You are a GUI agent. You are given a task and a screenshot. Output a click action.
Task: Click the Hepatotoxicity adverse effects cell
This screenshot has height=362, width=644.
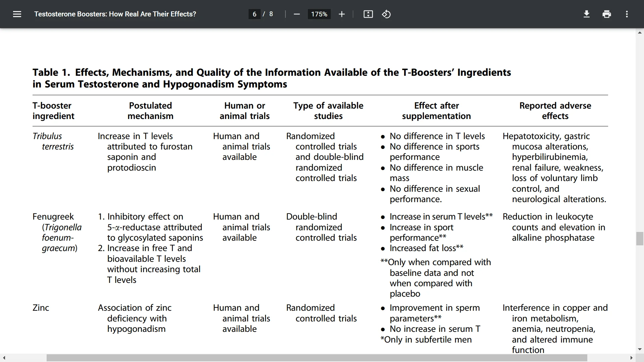[x=554, y=168]
